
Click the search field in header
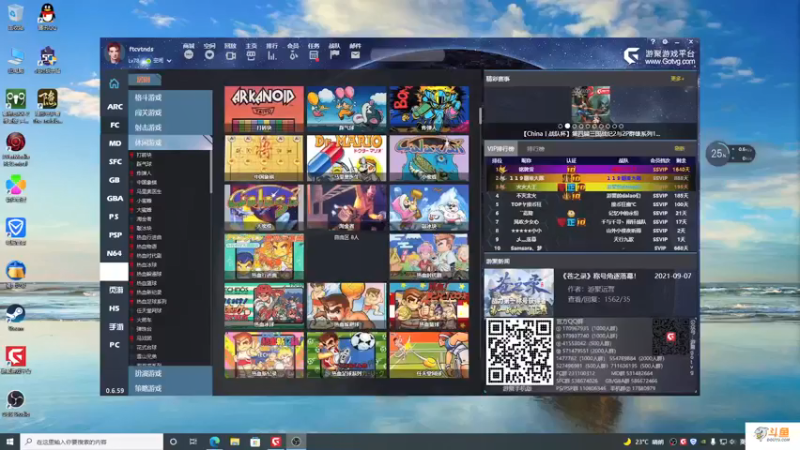pos(407,55)
